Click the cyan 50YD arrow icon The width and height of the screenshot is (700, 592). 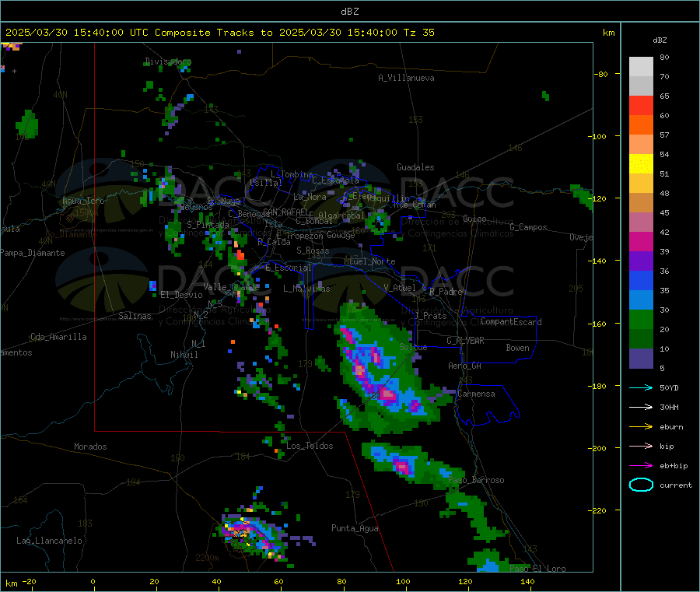pyautogui.click(x=641, y=387)
